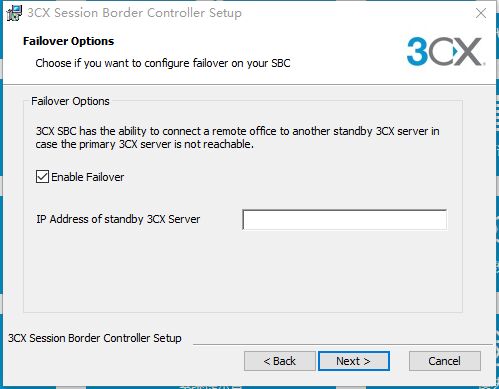Viewport: 499px width, 389px height.
Task: Click the 3CX logo
Action: pyautogui.click(x=446, y=51)
